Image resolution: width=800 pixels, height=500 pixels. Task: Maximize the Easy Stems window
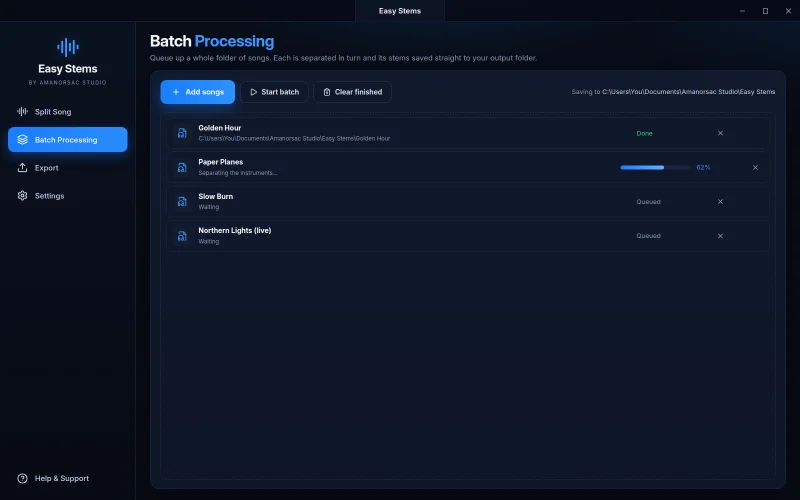[x=765, y=11]
